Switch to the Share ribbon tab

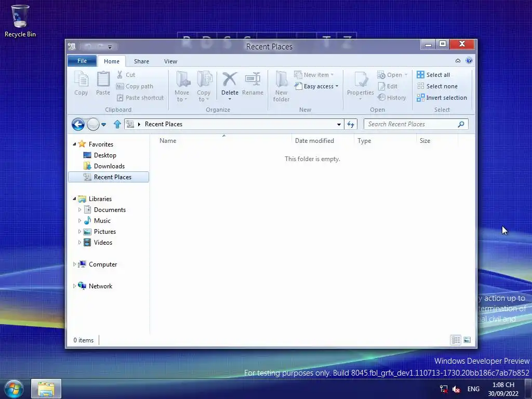[141, 61]
